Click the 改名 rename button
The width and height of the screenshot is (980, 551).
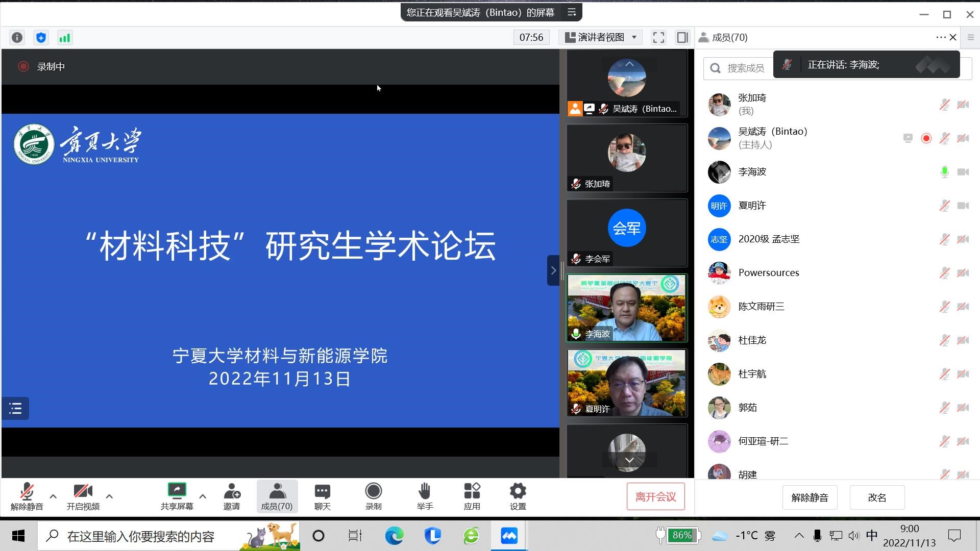click(x=876, y=497)
